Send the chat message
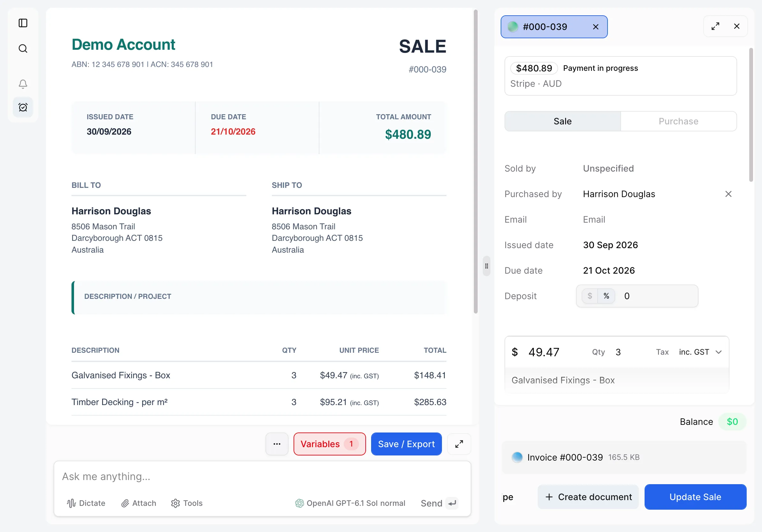Screen dimensions: 762x532 (x=439, y=503)
